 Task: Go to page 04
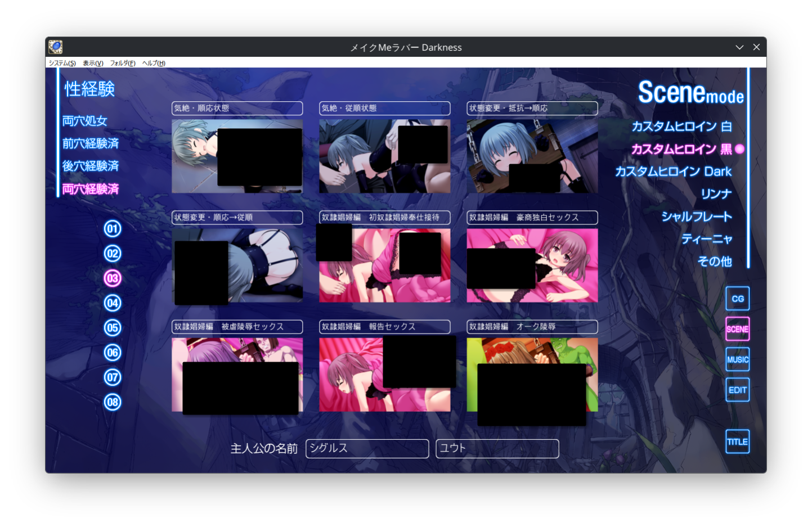[x=113, y=303]
